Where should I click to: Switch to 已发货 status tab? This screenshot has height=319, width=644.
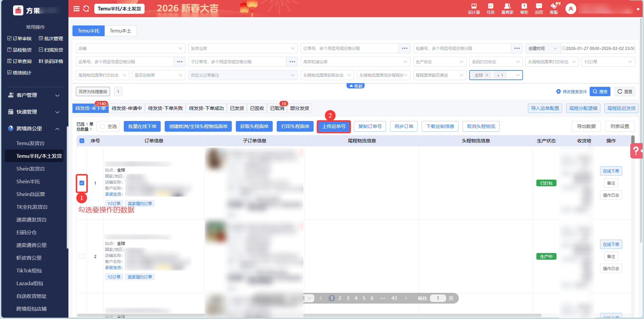click(237, 108)
